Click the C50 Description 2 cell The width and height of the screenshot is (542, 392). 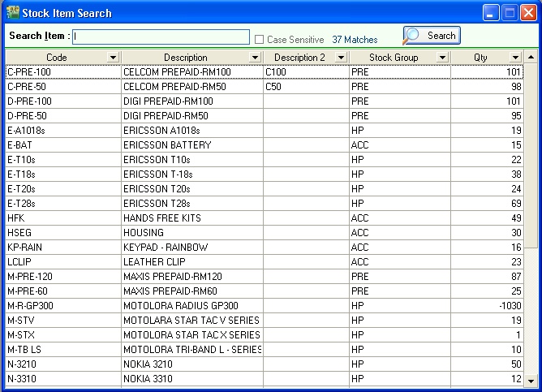point(306,86)
